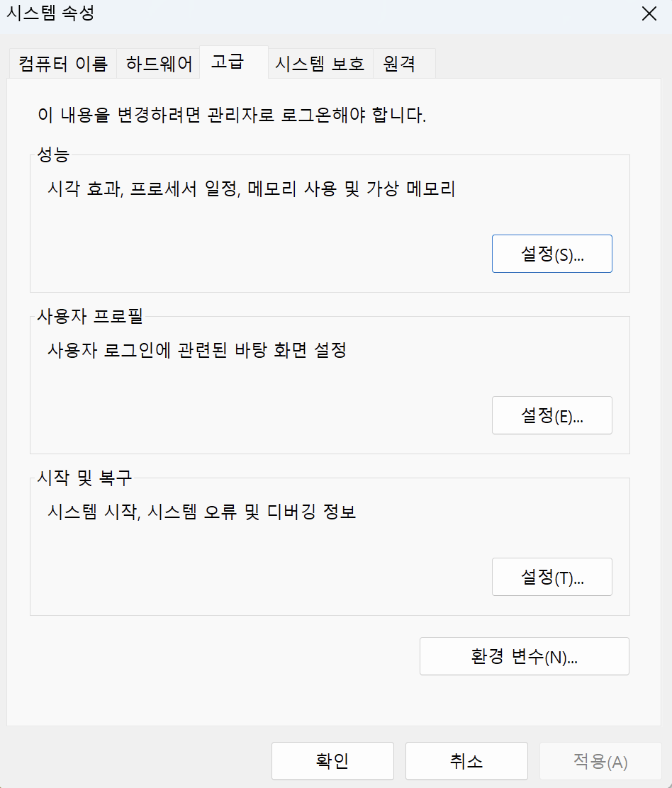Close the 시스템 속성 dialog window
The height and width of the screenshot is (788, 672).
point(649,13)
